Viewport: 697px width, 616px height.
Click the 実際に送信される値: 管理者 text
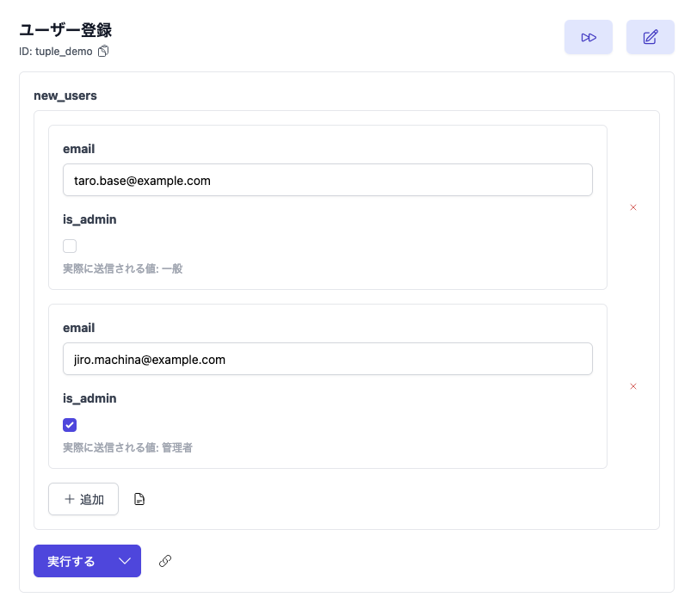click(127, 447)
